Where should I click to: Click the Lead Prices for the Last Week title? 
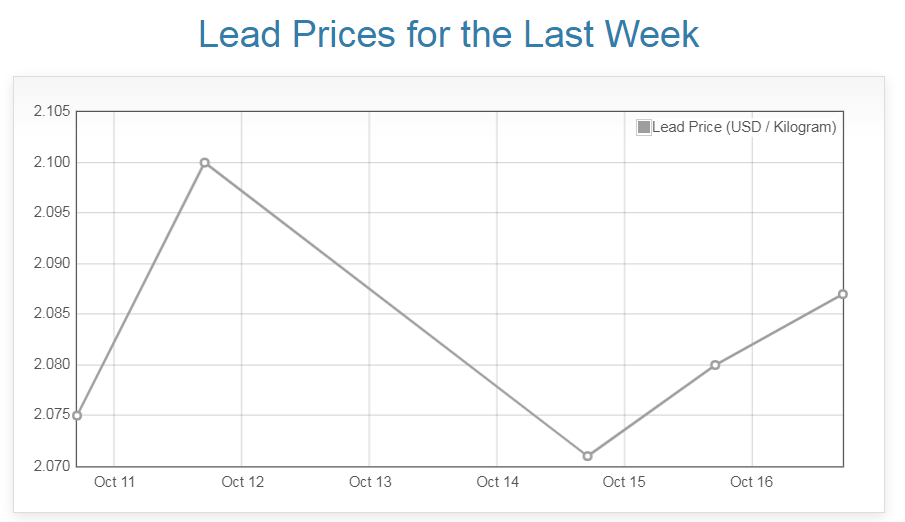click(x=449, y=34)
